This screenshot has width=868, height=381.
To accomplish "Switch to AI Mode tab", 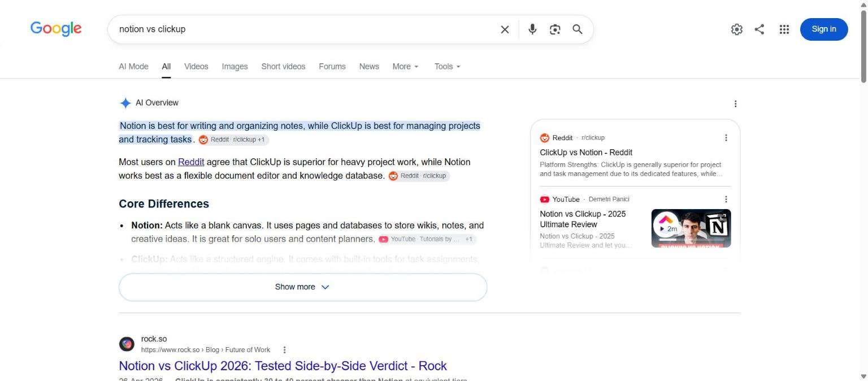I will 133,66.
